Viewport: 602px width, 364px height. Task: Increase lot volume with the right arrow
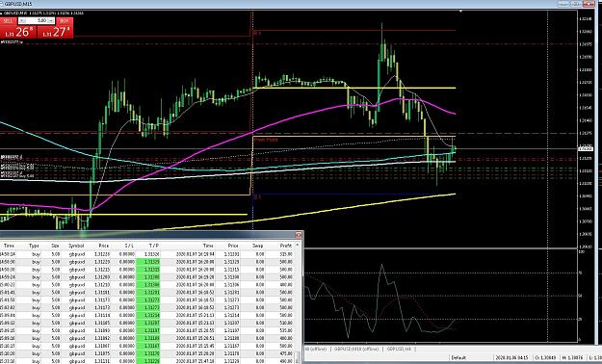pyautogui.click(x=51, y=21)
